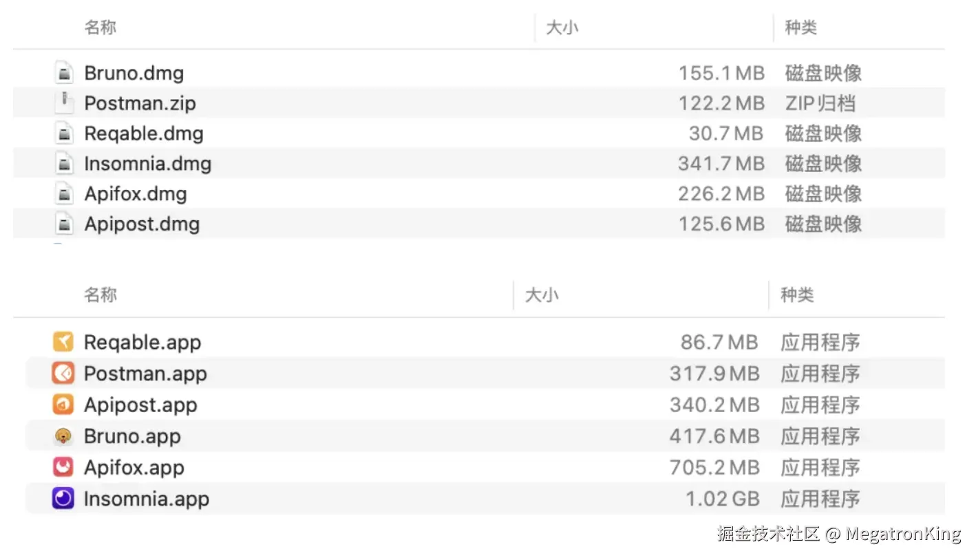Click the Apifox.dmg disk image icon
This screenshot has height=560, width=976.
pos(64,194)
